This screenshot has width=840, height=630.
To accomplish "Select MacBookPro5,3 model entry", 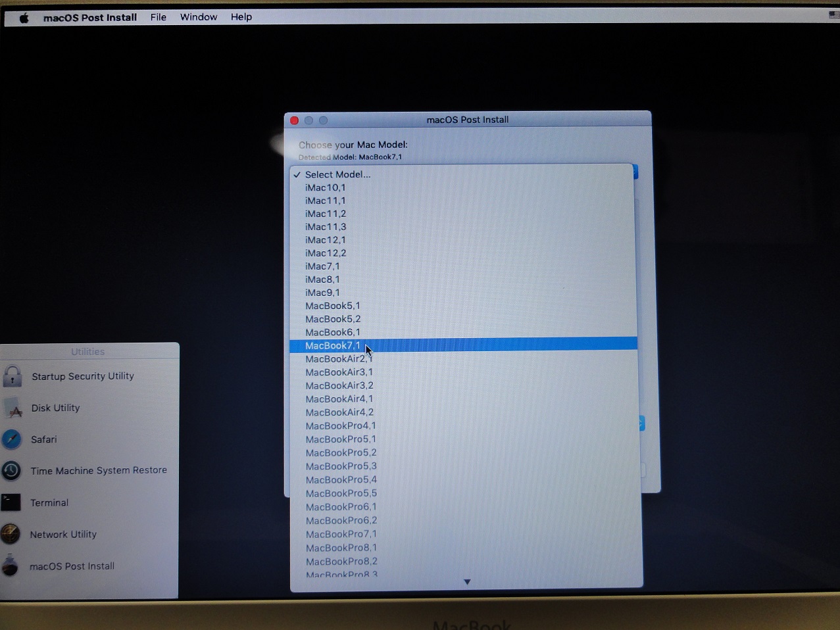I will 465,466.
